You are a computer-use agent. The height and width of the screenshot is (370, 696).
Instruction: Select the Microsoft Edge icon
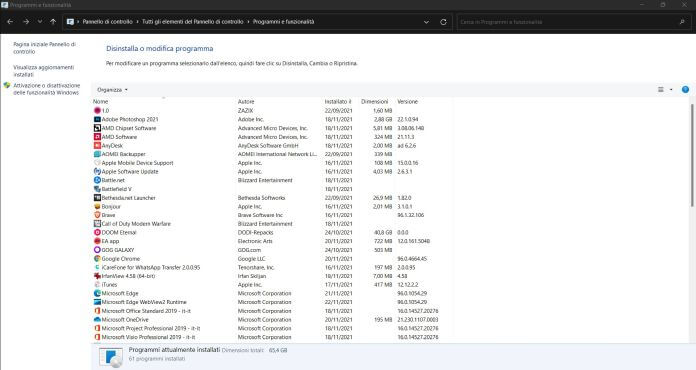pyautogui.click(x=97, y=293)
